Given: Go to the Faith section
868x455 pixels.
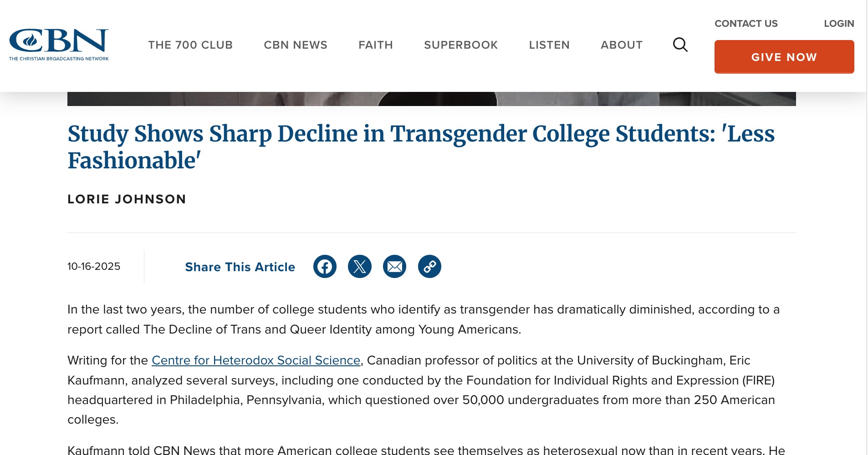Looking at the screenshot, I should (x=376, y=45).
